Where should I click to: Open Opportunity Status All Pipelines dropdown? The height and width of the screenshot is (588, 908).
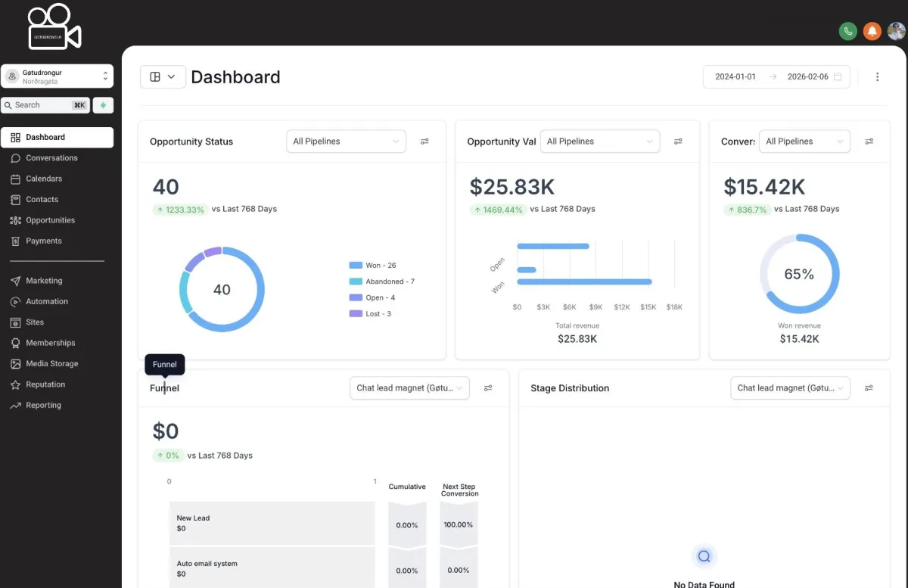(x=346, y=142)
